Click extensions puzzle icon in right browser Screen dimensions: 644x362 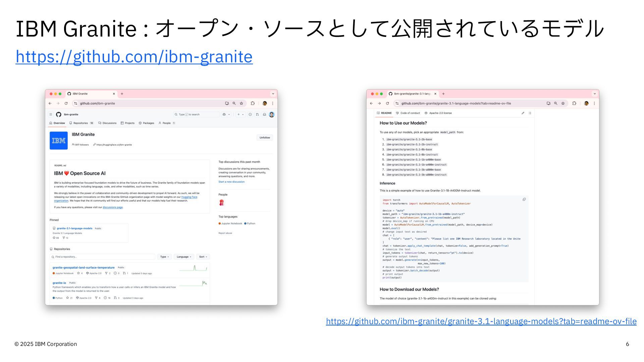pos(574,104)
